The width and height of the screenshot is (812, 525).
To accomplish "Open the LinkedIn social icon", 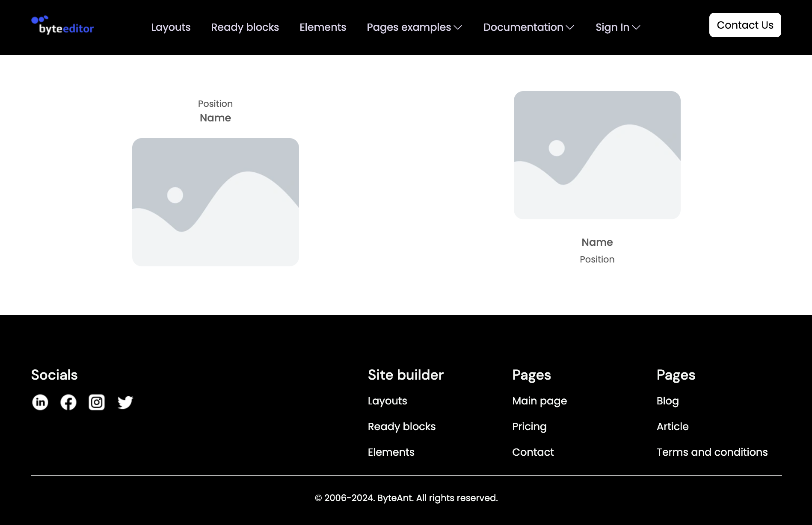I will (x=40, y=402).
